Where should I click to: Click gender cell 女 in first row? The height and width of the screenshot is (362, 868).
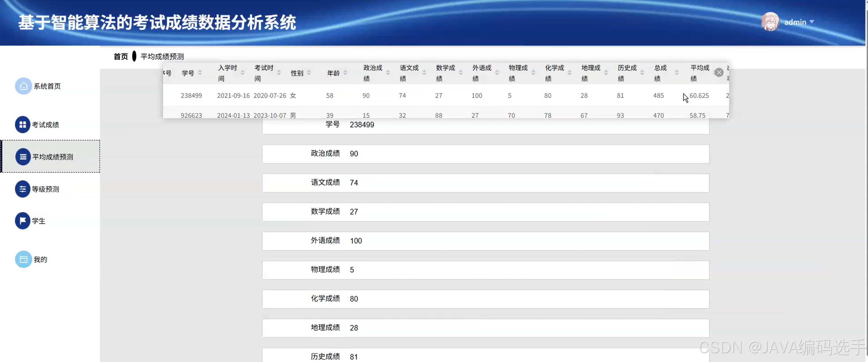(293, 96)
